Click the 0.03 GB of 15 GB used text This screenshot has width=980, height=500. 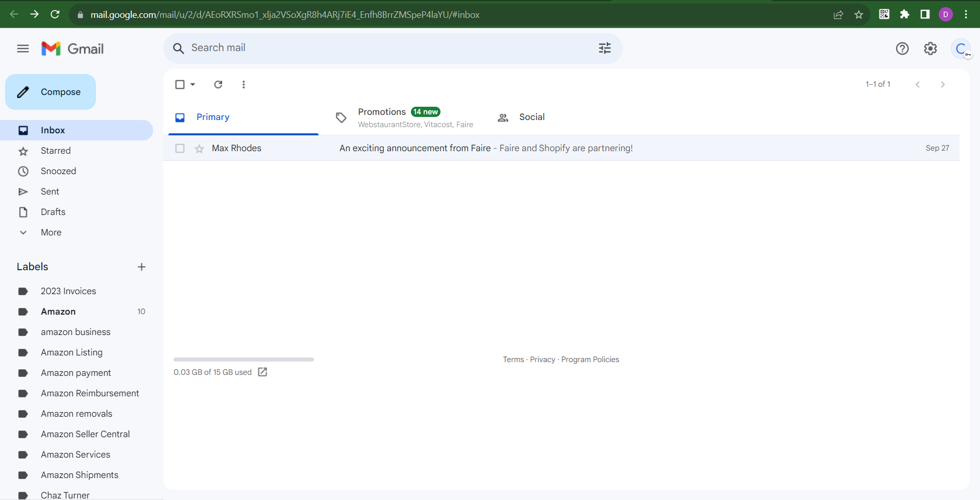tap(212, 372)
